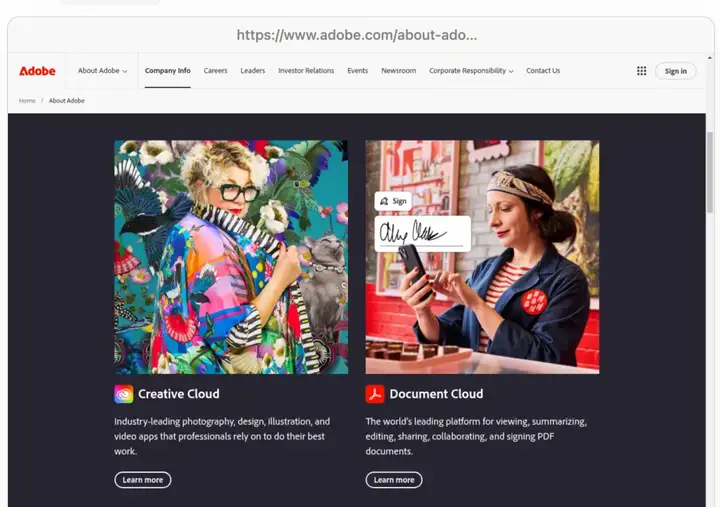Click the Document Cloud description paragraph
Image resolution: width=720 pixels, height=507 pixels.
coord(476,436)
